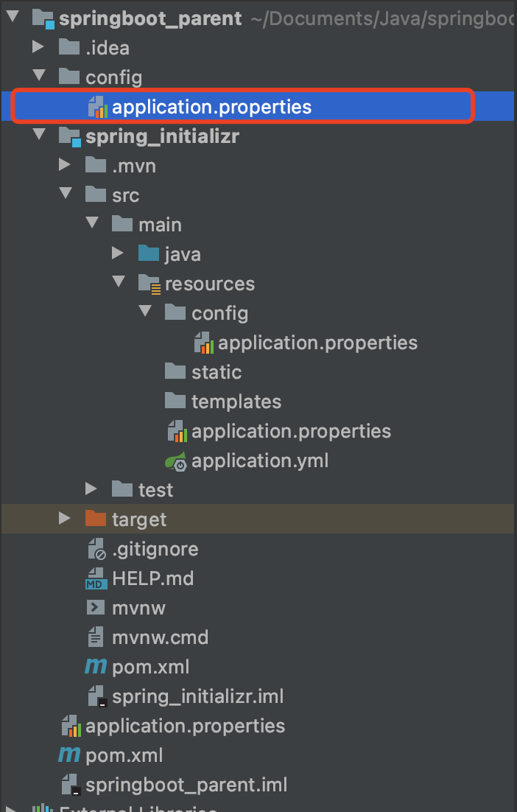Select the application.yml file
Viewport: 517px width, 812px height.
[260, 461]
